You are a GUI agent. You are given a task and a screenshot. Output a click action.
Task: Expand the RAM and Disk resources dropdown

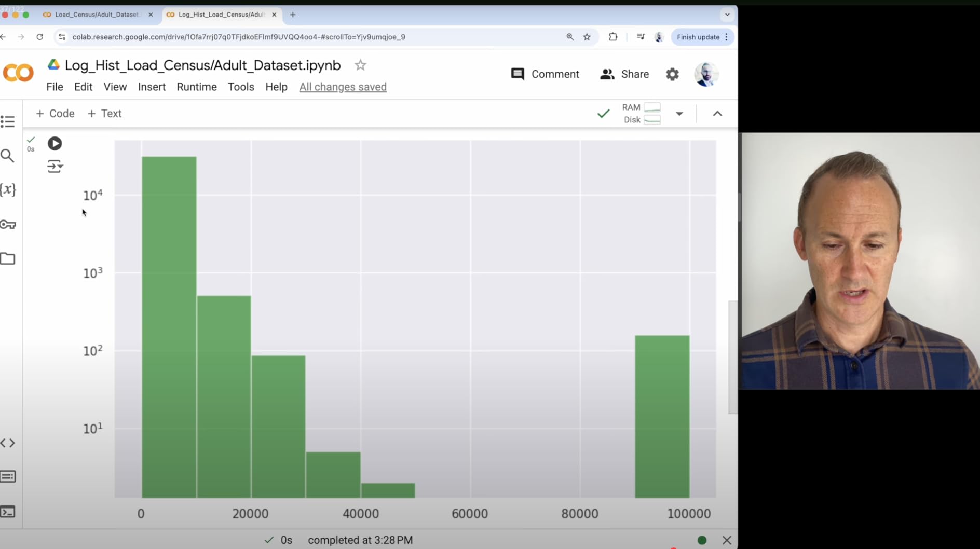(679, 114)
